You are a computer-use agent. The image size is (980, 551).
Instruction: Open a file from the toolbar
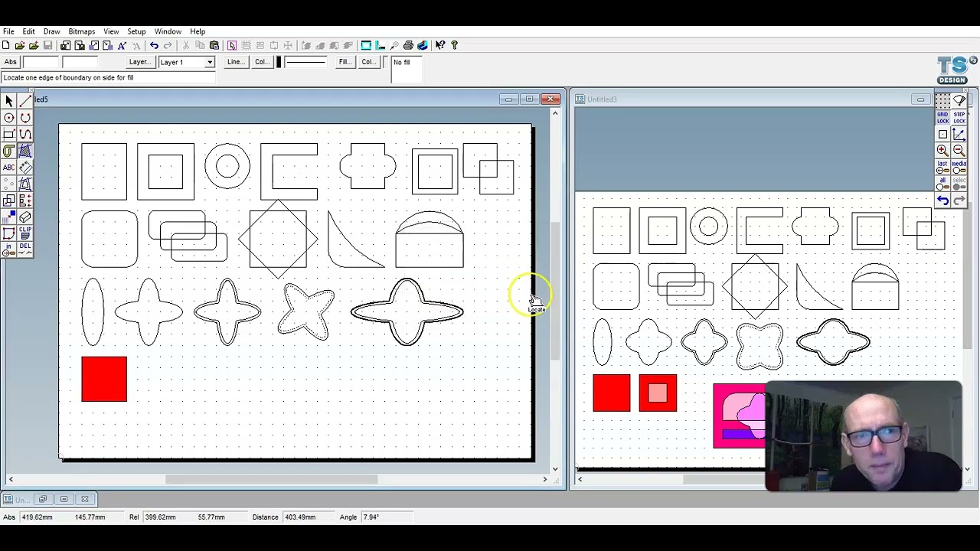point(20,46)
